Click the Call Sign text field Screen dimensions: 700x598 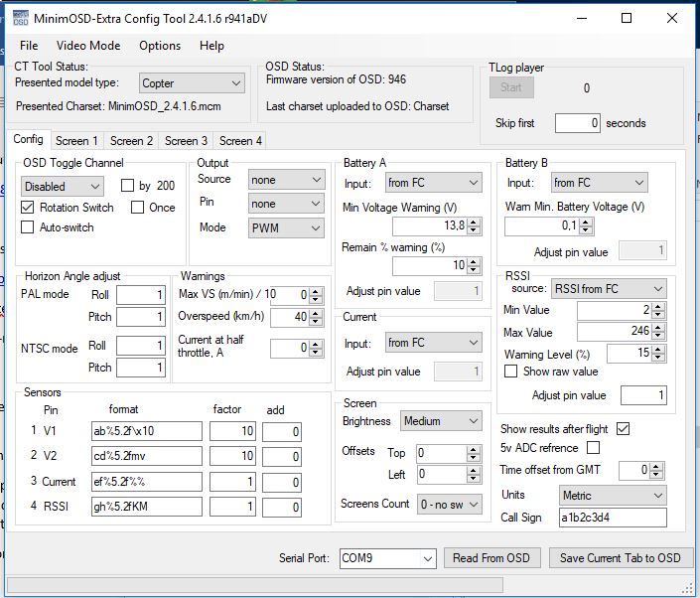[611, 518]
